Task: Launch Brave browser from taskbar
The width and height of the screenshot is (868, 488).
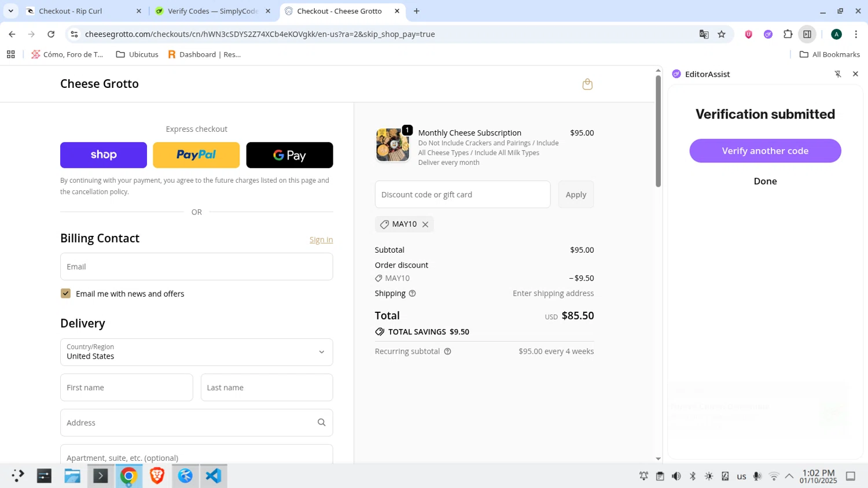Action: coord(157,476)
